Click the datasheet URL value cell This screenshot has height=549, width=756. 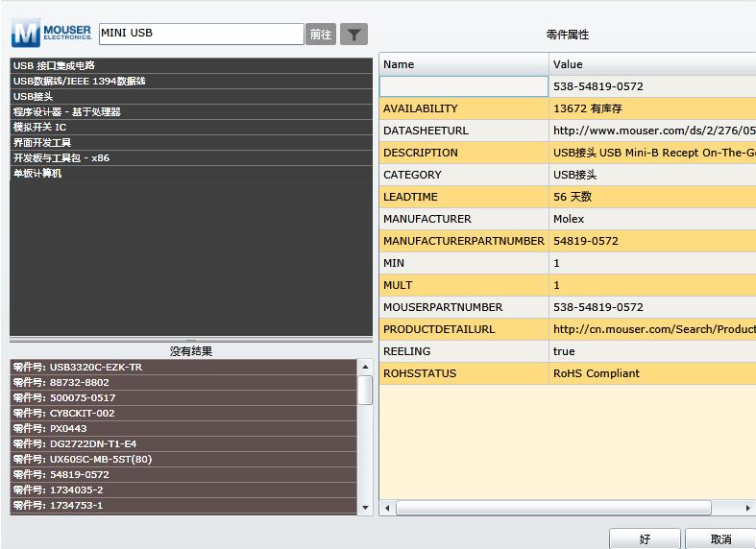652,131
